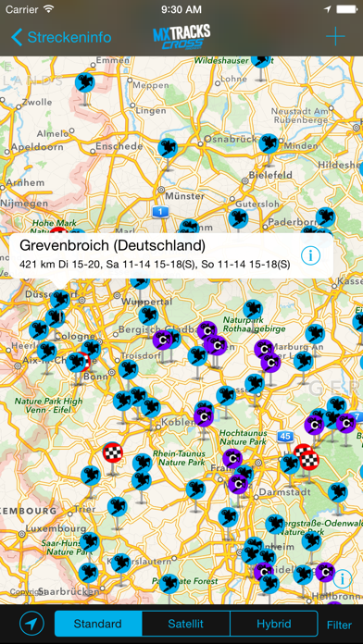Select the motocross pin at Aix-la-Chapelle
The width and height of the screenshot is (363, 644).
pos(46,352)
